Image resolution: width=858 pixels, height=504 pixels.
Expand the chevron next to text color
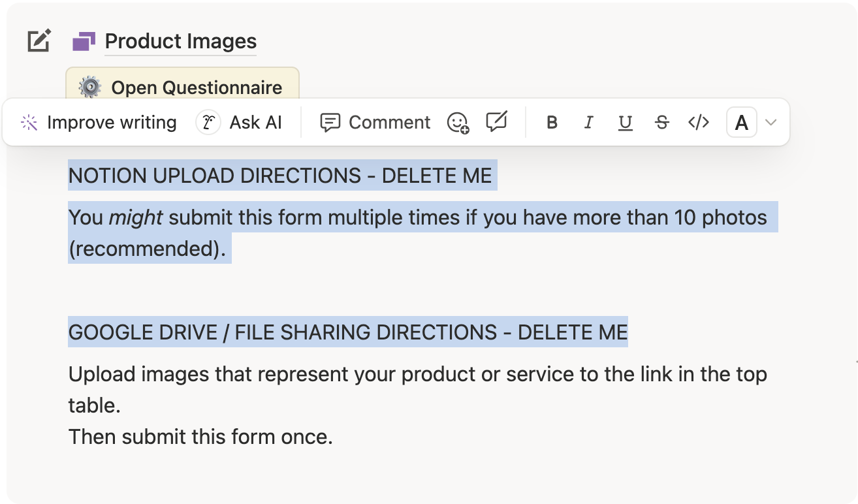tap(771, 123)
